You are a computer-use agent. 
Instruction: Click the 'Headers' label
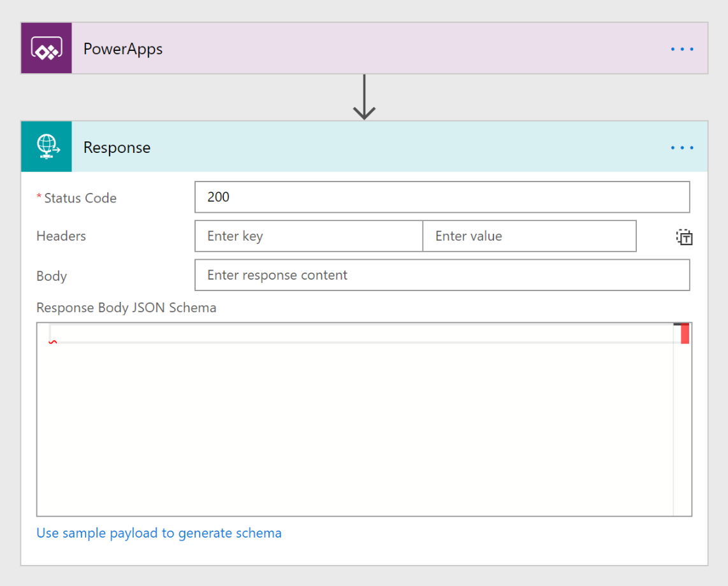click(61, 236)
